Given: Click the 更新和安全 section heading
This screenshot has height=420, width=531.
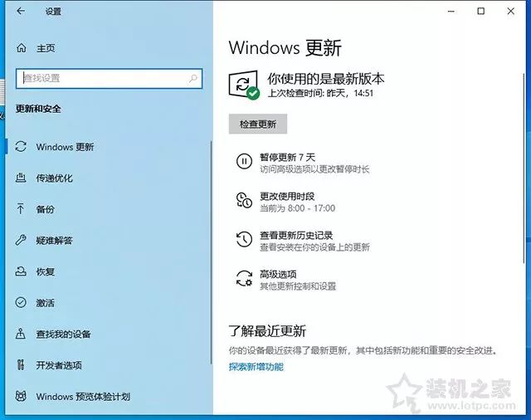Looking at the screenshot, I should (x=38, y=109).
